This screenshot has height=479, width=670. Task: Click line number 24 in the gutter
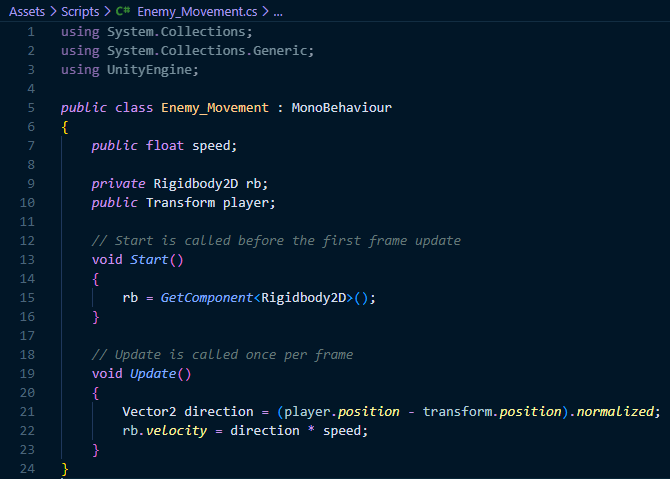[x=28, y=468]
